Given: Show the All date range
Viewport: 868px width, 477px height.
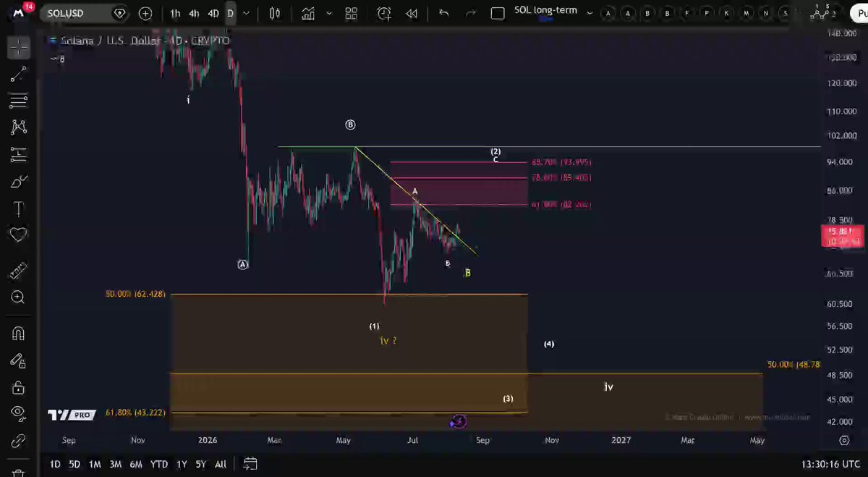Looking at the screenshot, I should click(x=221, y=464).
